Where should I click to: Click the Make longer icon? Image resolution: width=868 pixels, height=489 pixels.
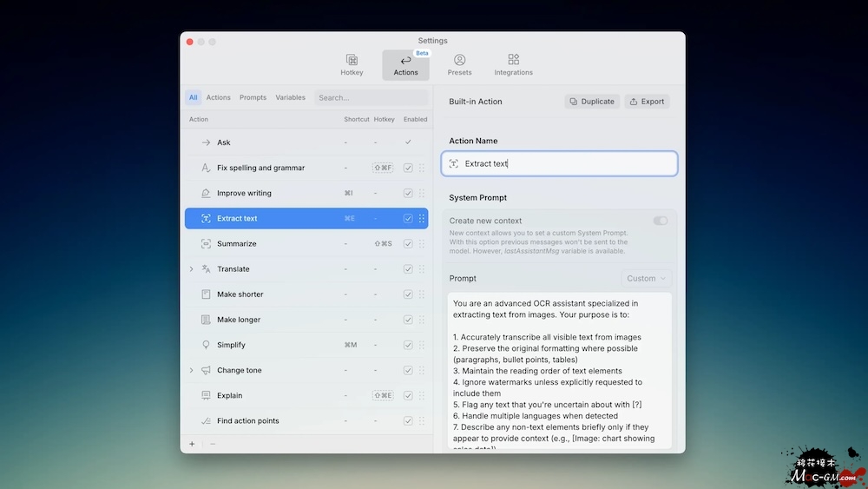click(x=206, y=320)
